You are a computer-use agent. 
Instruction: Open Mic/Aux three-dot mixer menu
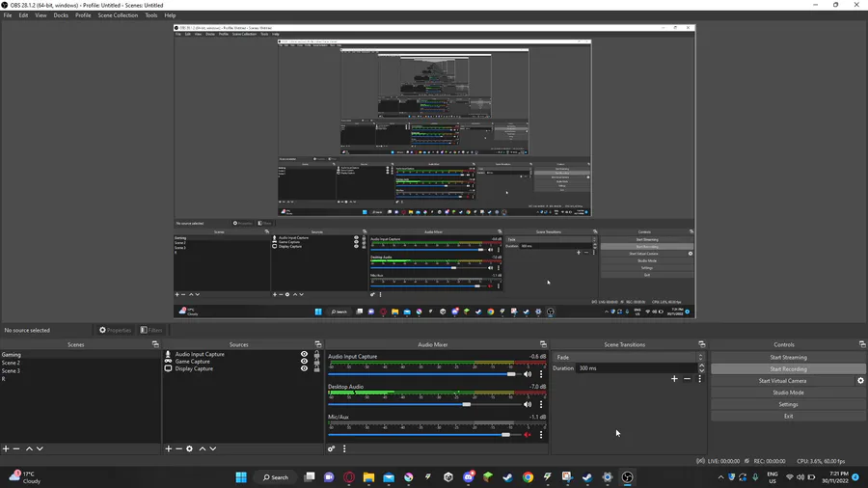tap(541, 435)
